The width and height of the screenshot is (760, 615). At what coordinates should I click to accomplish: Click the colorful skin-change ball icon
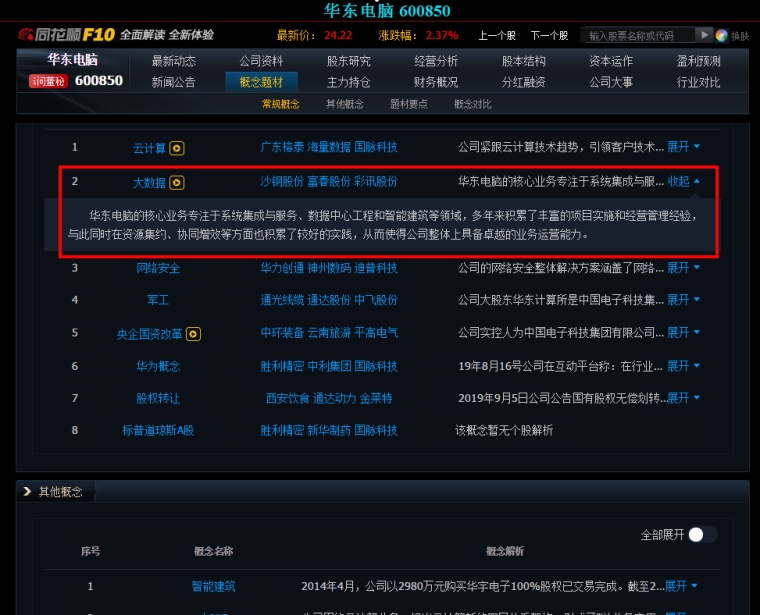(721, 35)
